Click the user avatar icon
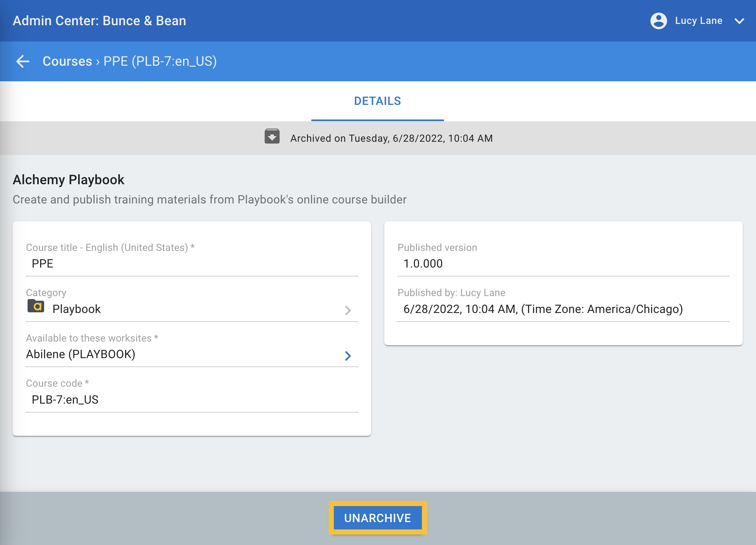This screenshot has height=545, width=756. click(x=658, y=21)
